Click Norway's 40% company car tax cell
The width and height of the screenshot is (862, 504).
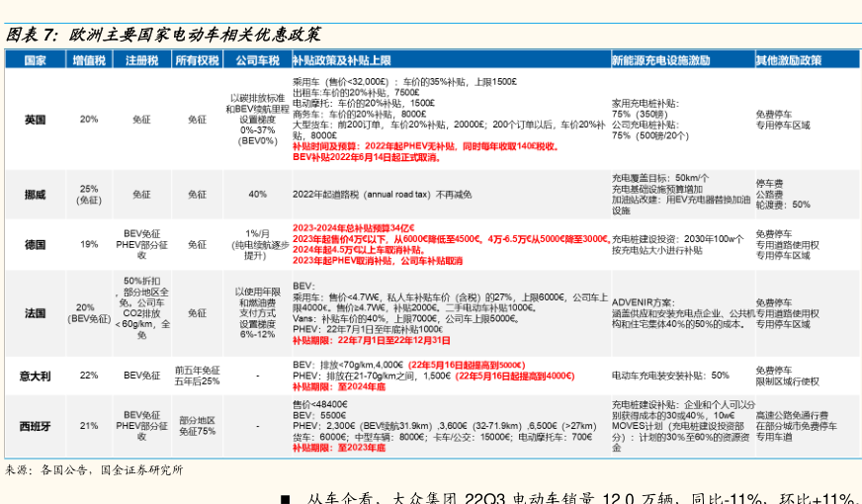tap(257, 194)
